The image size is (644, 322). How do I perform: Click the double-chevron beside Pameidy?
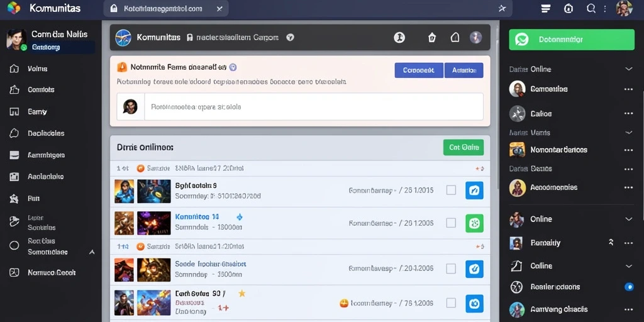611,242
